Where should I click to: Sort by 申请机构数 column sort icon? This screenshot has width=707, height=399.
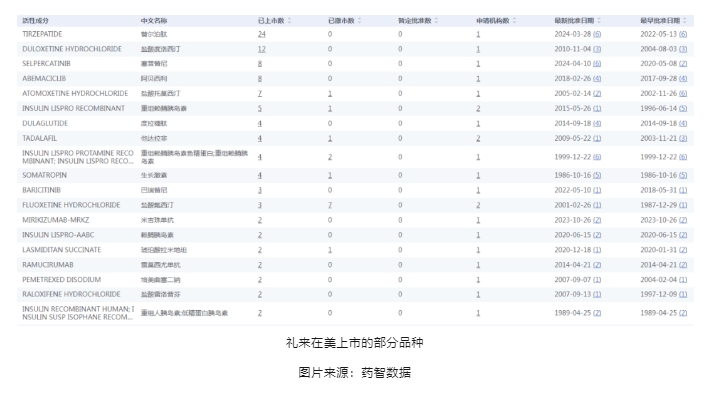point(514,21)
